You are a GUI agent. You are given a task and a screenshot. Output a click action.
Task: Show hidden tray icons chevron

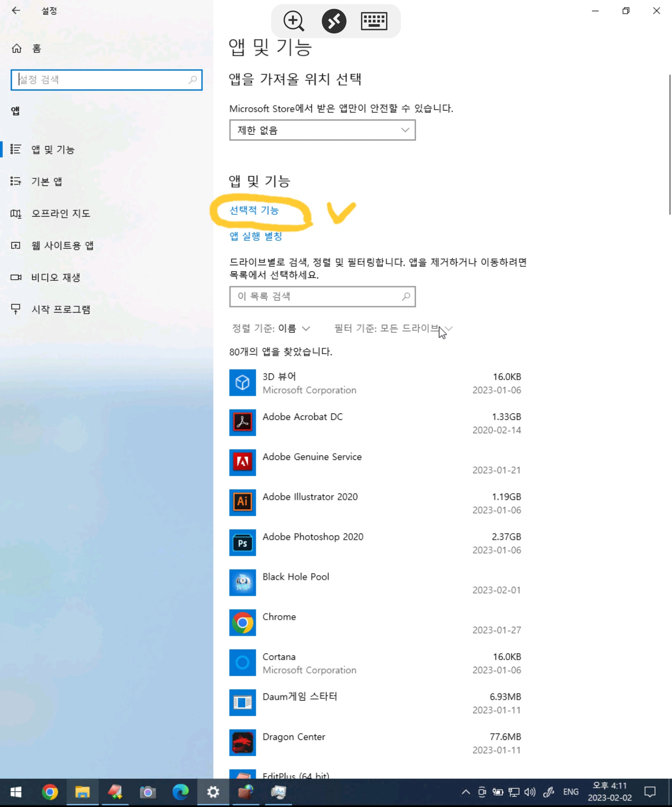point(466,792)
